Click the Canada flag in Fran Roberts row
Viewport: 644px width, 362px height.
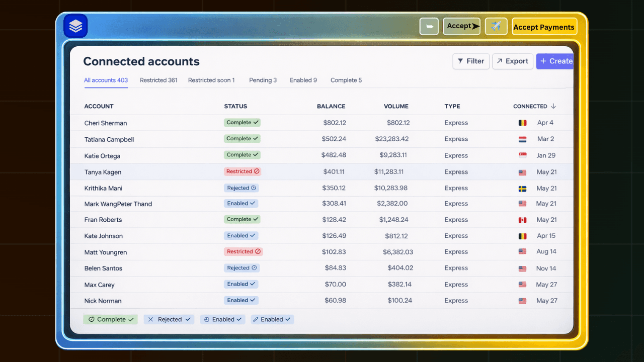point(523,220)
